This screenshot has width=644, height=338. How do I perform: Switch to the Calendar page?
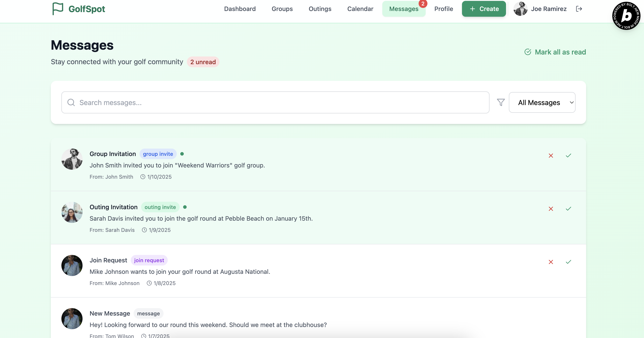360,9
